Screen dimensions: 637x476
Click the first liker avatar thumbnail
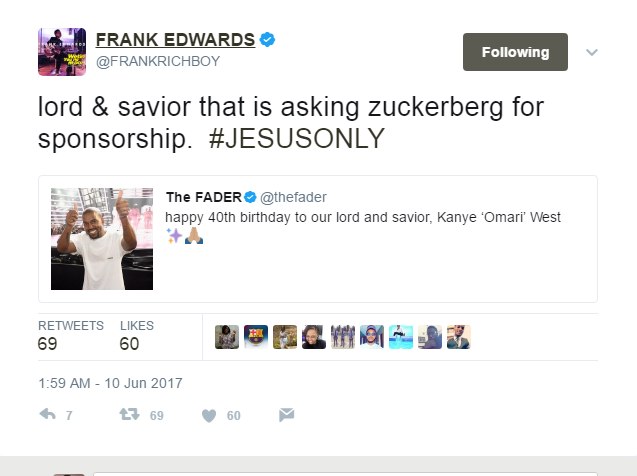[227, 337]
